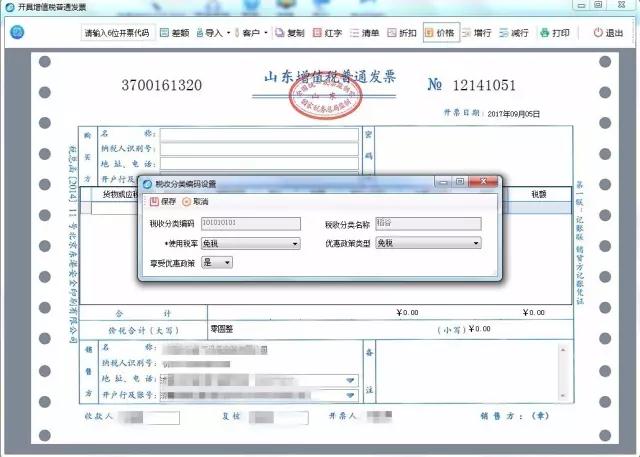Click the 零圆整 amount text

click(222, 329)
